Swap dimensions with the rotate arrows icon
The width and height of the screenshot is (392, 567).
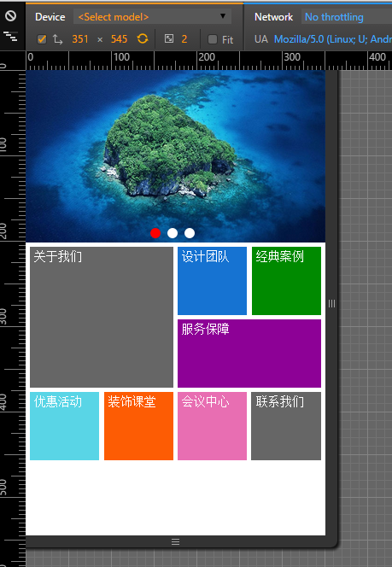tap(57, 39)
